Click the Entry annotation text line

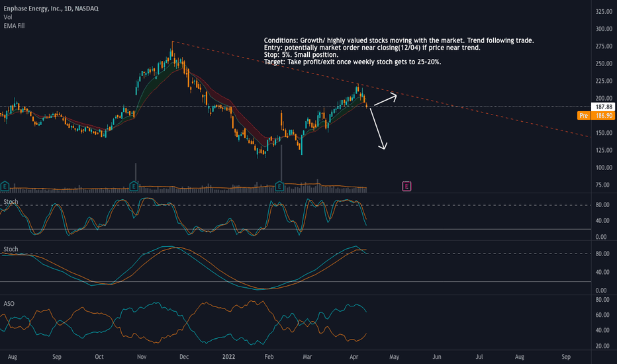372,48
